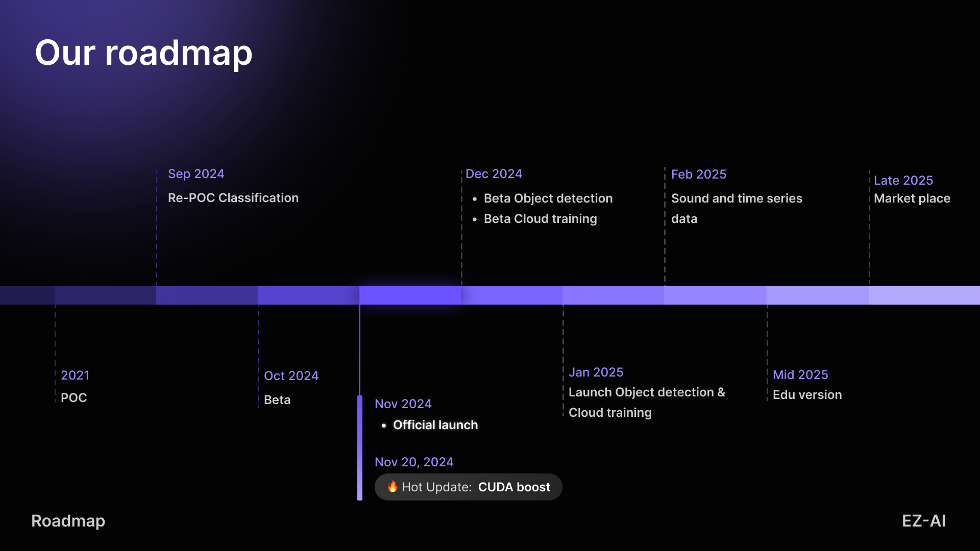The image size is (980, 551).
Task: Click Beta Cloud training bullet
Action: click(540, 218)
